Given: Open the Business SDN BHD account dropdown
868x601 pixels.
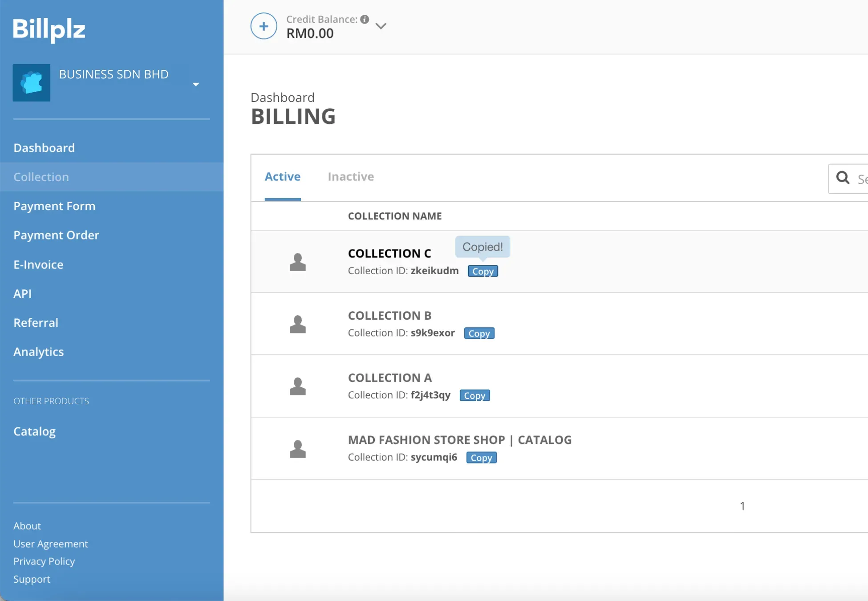Looking at the screenshot, I should pyautogui.click(x=196, y=84).
